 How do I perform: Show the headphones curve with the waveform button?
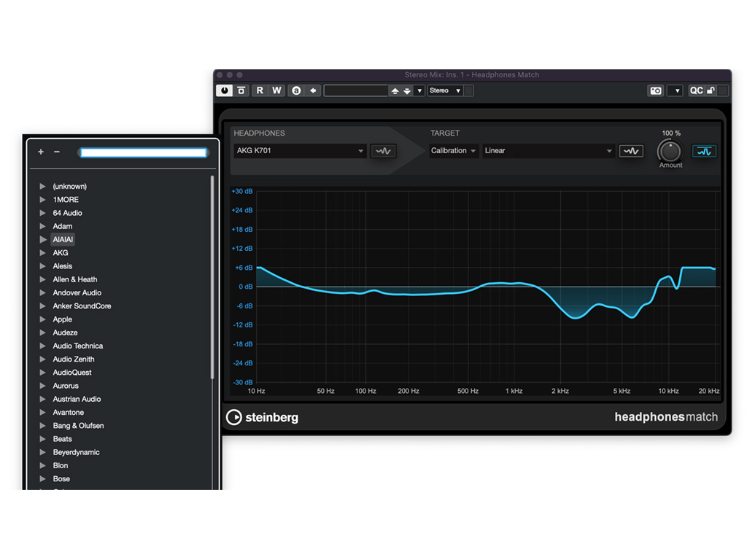(383, 151)
